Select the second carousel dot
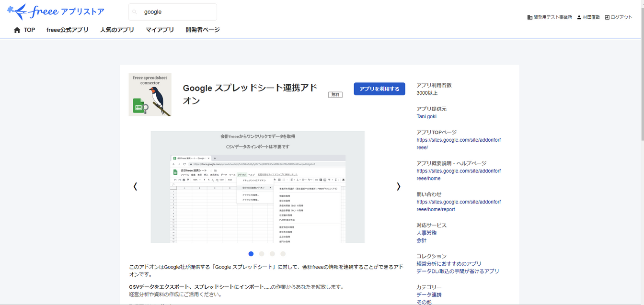Viewport: 644px width, 305px height. pos(262,254)
